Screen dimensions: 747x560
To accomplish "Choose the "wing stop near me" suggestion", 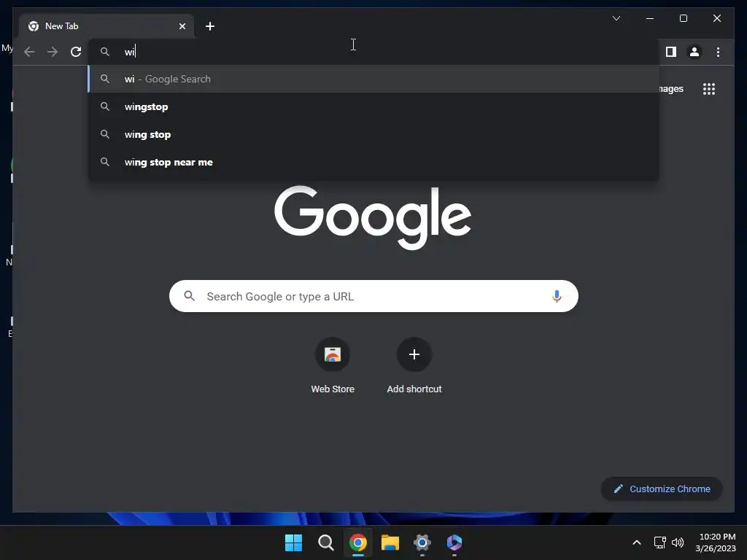I will [373, 162].
